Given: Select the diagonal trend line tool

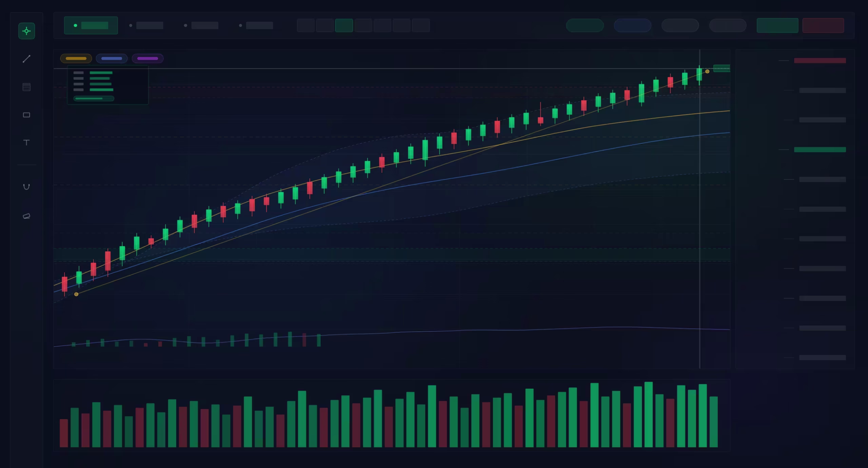Looking at the screenshot, I should coord(26,59).
